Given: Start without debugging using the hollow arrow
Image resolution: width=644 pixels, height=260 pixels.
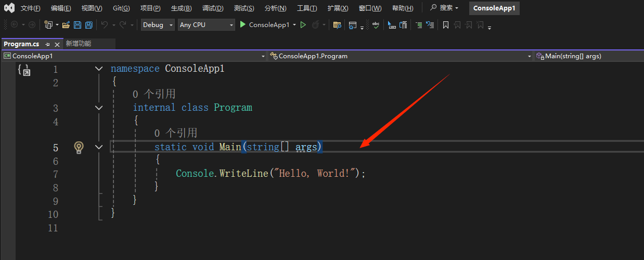Looking at the screenshot, I should 303,25.
